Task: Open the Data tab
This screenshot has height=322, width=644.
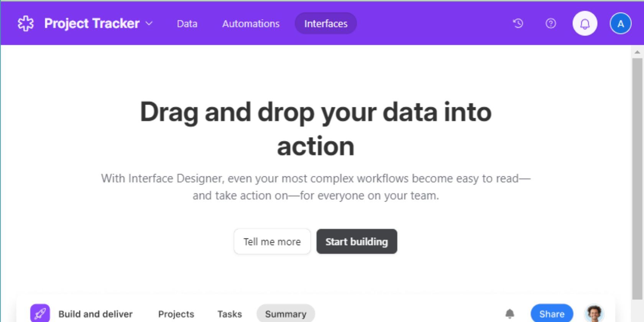Action: click(x=187, y=23)
